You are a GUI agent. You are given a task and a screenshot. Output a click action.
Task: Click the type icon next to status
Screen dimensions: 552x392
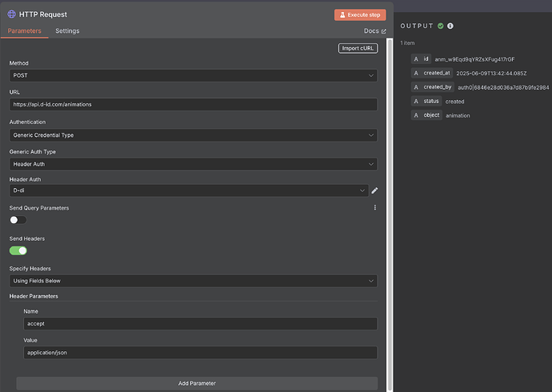coord(416,101)
